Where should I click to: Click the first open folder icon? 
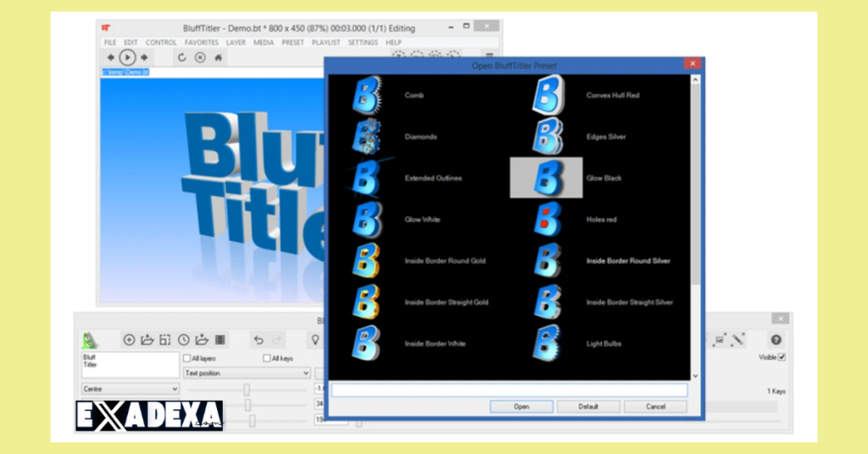point(147,340)
